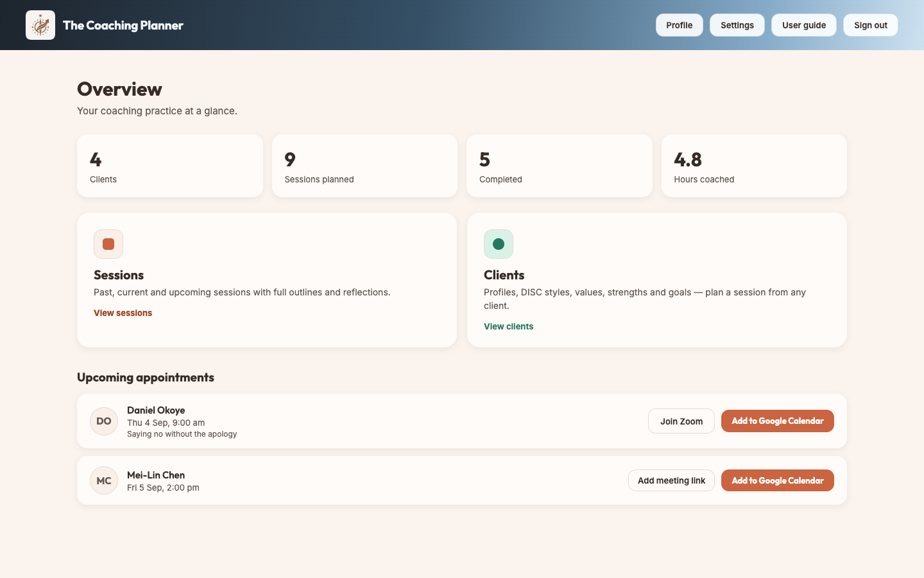Click the Clients card description text

tap(645, 299)
